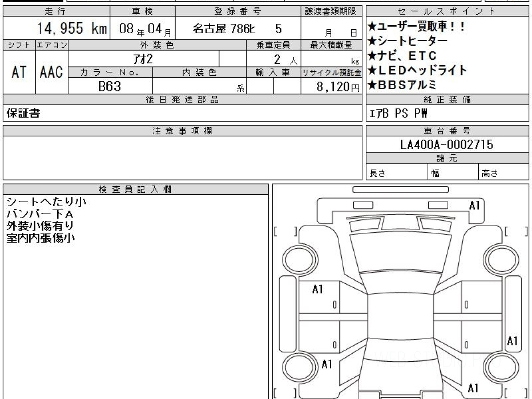
Task: Select sales point ★LEDヘッドライト
Action: (417, 70)
